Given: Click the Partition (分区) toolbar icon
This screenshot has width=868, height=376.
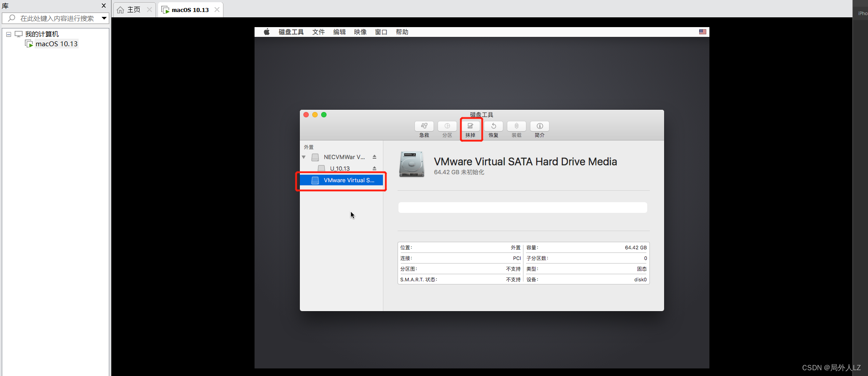Looking at the screenshot, I should point(447,126).
